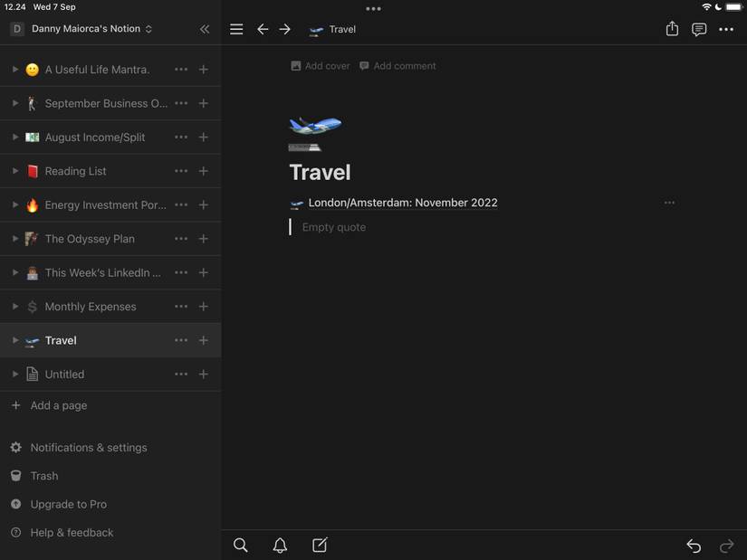
Task: Collapse the sidebar with the double-chevron
Action: [205, 28]
